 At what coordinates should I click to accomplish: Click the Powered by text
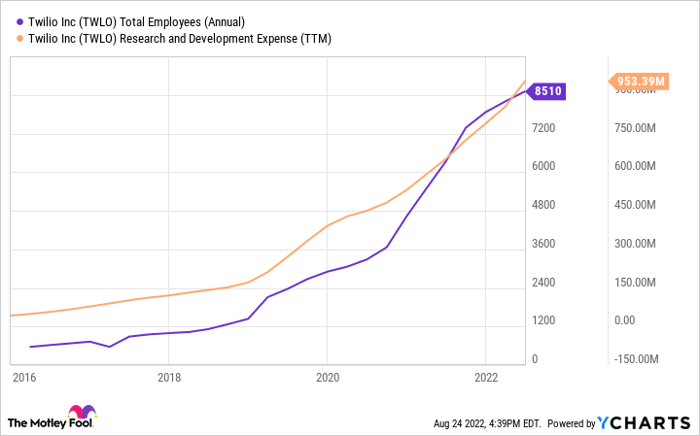[x=571, y=423]
